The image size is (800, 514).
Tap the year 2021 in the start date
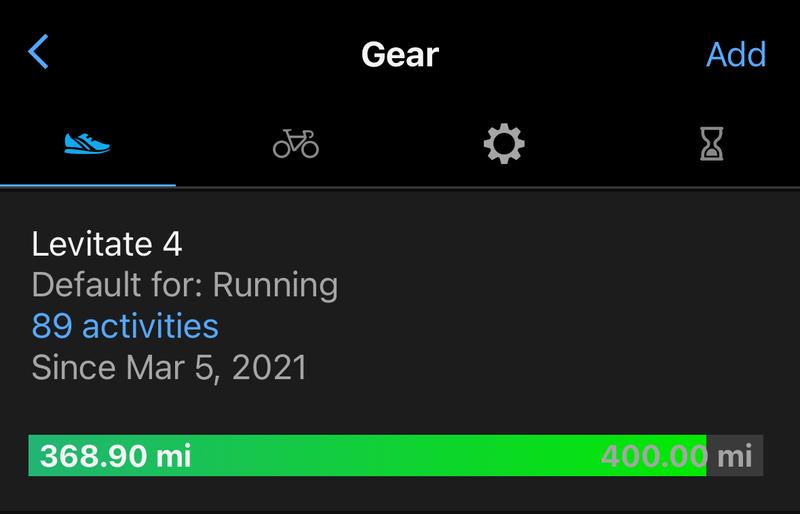(x=269, y=366)
